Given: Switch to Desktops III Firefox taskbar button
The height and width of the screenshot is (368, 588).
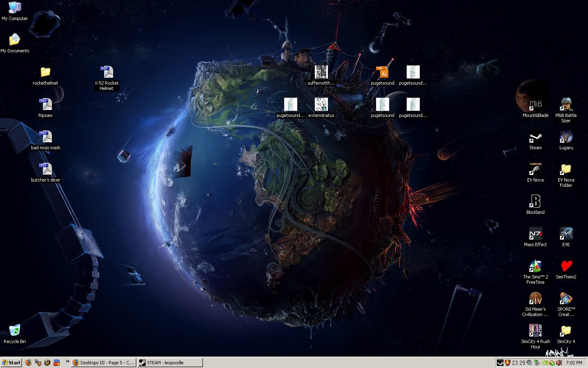Looking at the screenshot, I should point(104,363).
